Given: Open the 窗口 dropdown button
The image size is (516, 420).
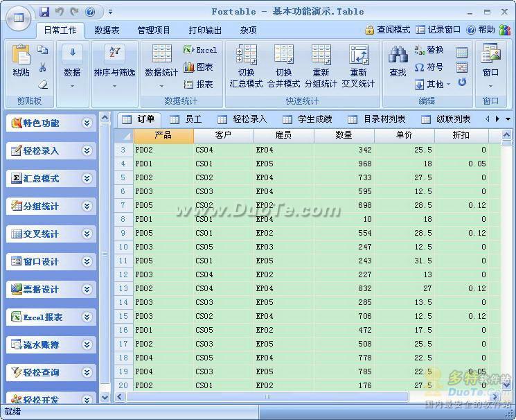Looking at the screenshot, I should [x=490, y=67].
